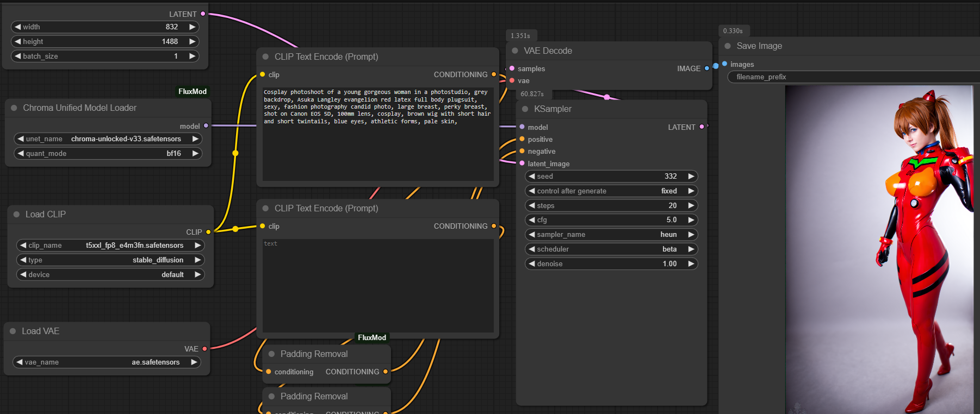Screen dimensions: 980x414
Task: Click the model output port on Chroma loader
Action: tap(206, 126)
